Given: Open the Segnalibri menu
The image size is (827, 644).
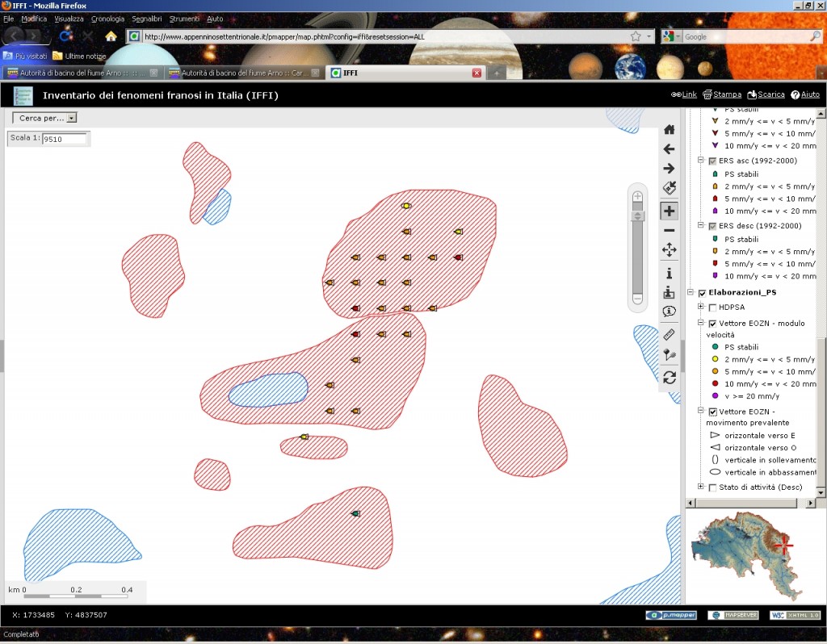Looking at the screenshot, I should click(x=145, y=19).
